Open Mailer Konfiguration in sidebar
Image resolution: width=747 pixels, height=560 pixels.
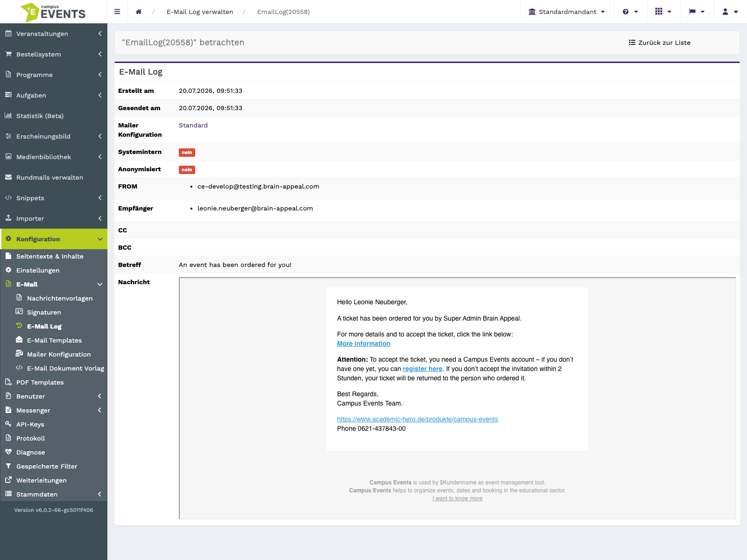click(x=59, y=354)
